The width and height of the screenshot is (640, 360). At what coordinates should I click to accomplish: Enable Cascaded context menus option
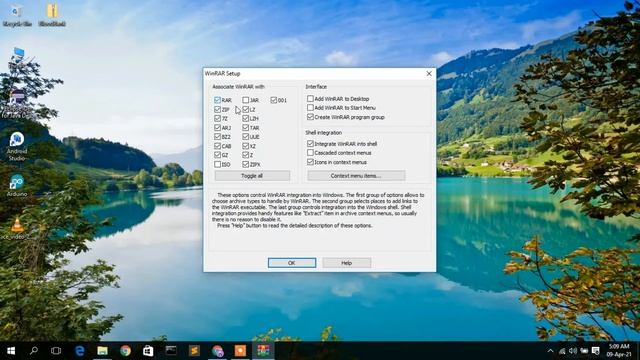tap(311, 153)
